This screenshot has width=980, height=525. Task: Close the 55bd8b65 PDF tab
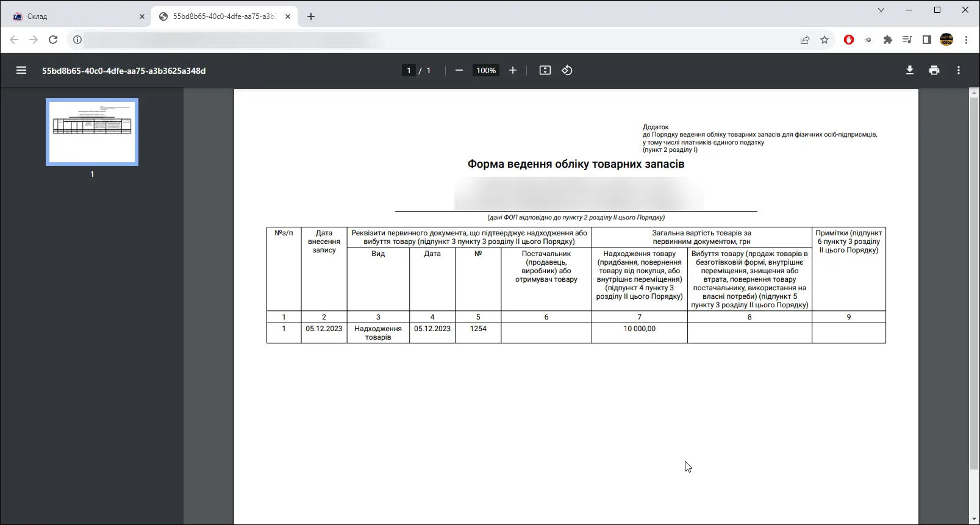[288, 16]
